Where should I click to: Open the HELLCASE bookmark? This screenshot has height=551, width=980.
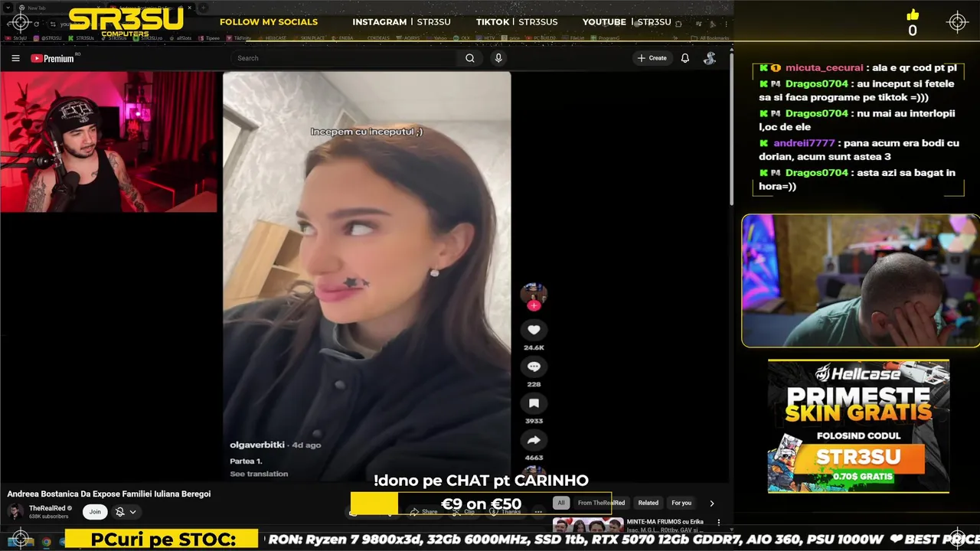[x=273, y=37]
